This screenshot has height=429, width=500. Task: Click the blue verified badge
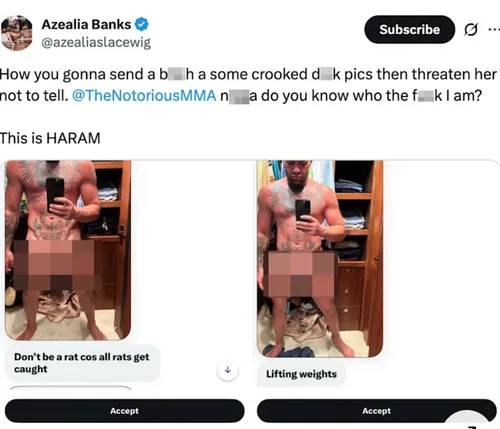(x=142, y=24)
